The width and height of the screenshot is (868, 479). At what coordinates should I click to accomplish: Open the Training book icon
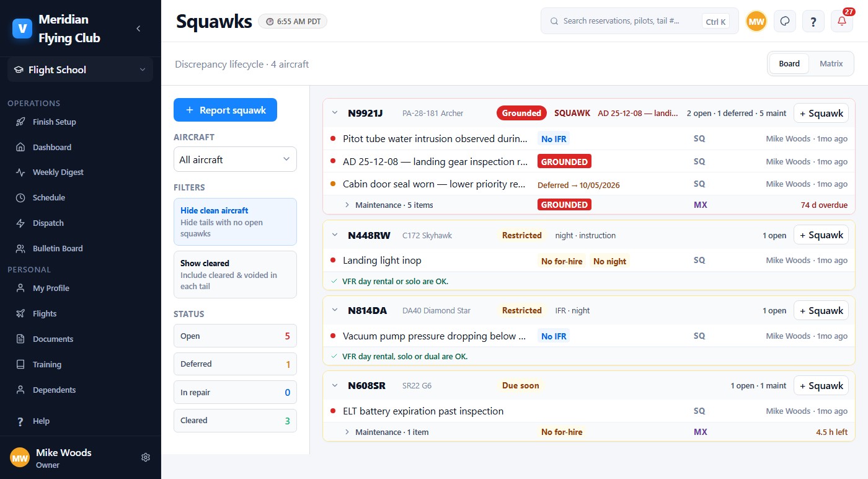[x=20, y=365]
